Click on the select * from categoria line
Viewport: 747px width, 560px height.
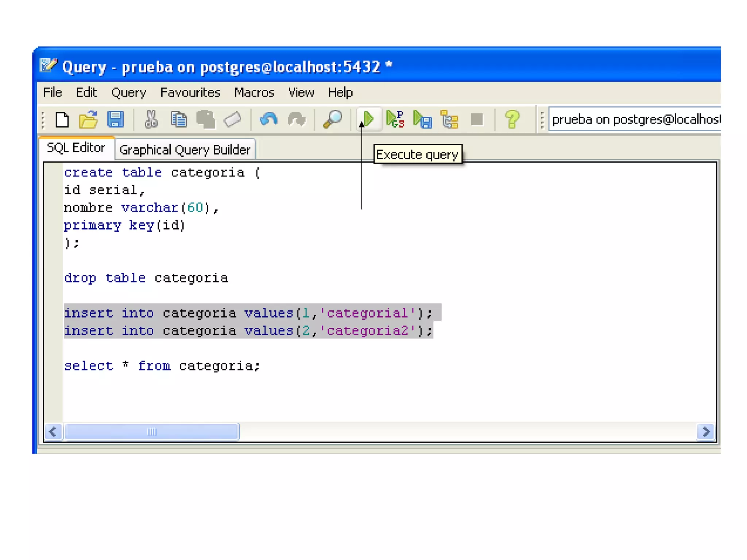pyautogui.click(x=162, y=366)
